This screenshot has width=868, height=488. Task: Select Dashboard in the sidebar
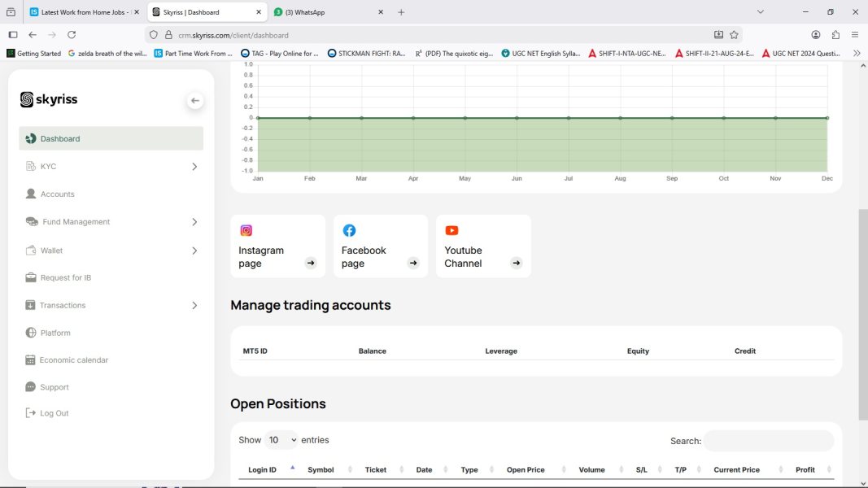(x=111, y=138)
